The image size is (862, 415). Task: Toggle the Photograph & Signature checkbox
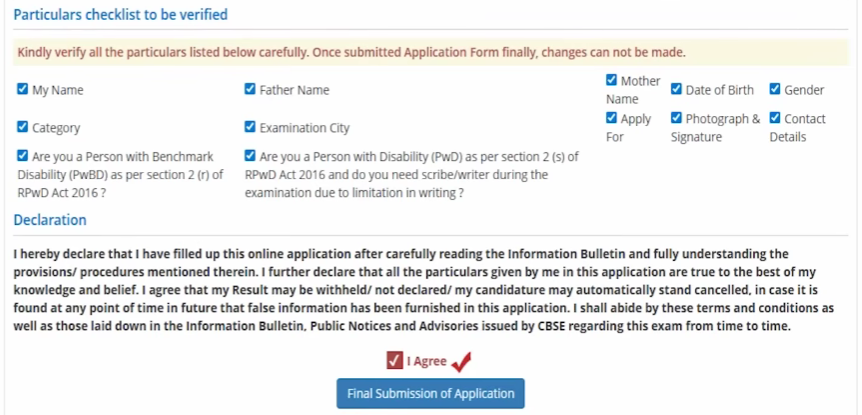(677, 118)
